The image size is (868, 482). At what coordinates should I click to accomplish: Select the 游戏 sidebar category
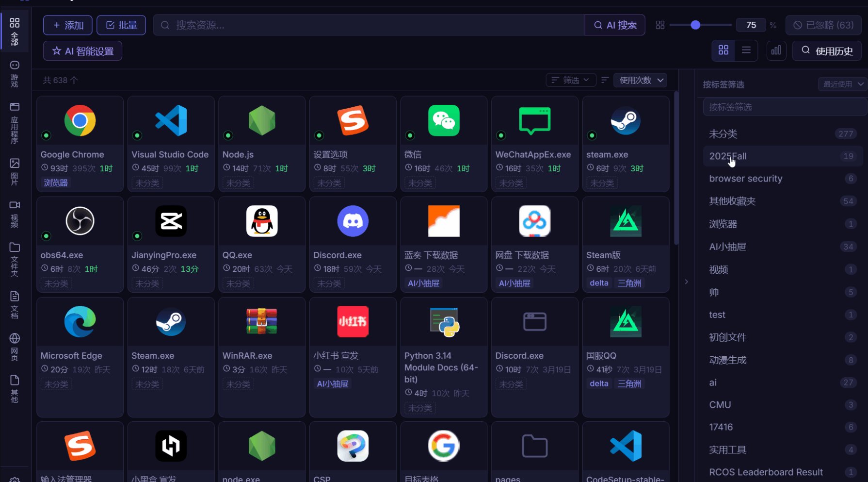(15, 74)
